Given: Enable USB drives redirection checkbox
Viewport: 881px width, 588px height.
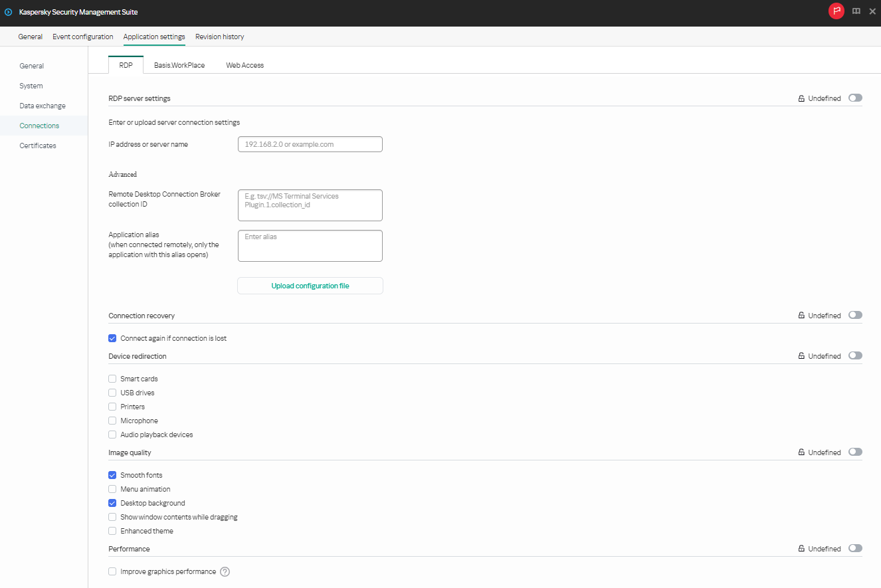Looking at the screenshot, I should point(112,393).
